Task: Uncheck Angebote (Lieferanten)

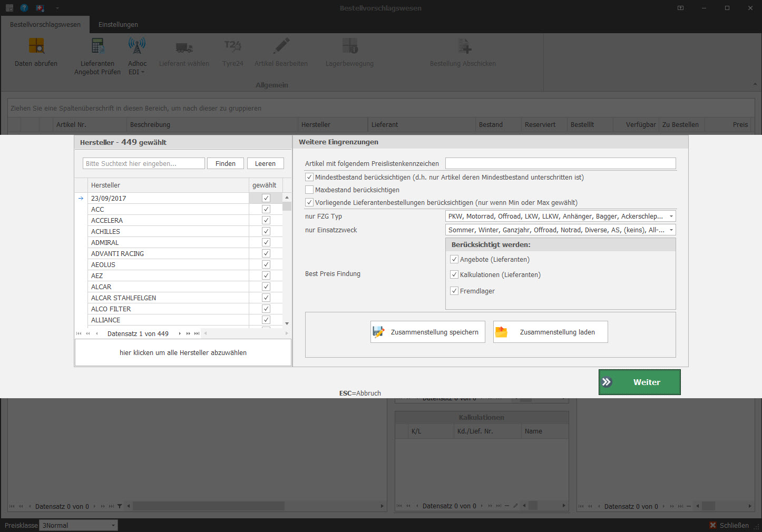Action: tap(454, 259)
